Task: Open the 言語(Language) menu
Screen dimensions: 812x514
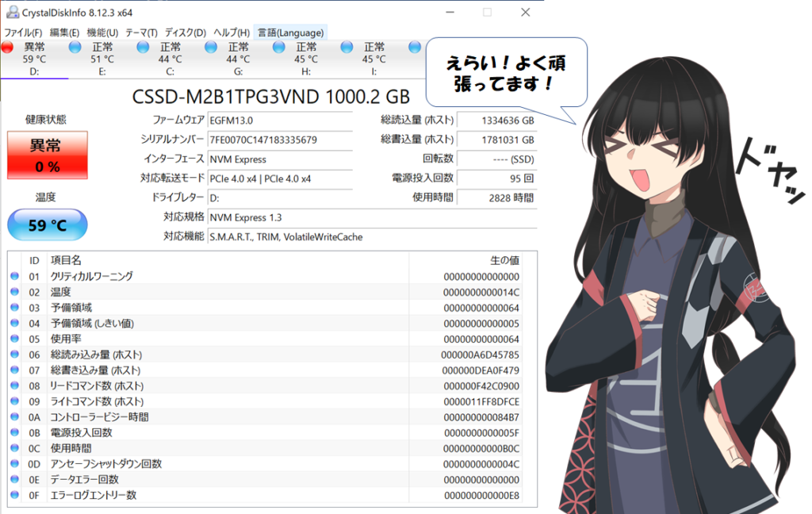Action: point(290,33)
